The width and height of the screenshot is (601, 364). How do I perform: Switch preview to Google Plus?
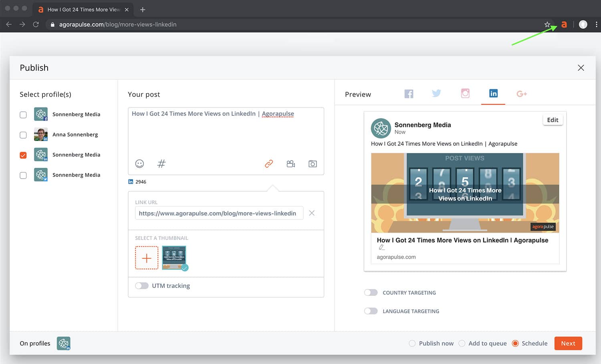522,94
